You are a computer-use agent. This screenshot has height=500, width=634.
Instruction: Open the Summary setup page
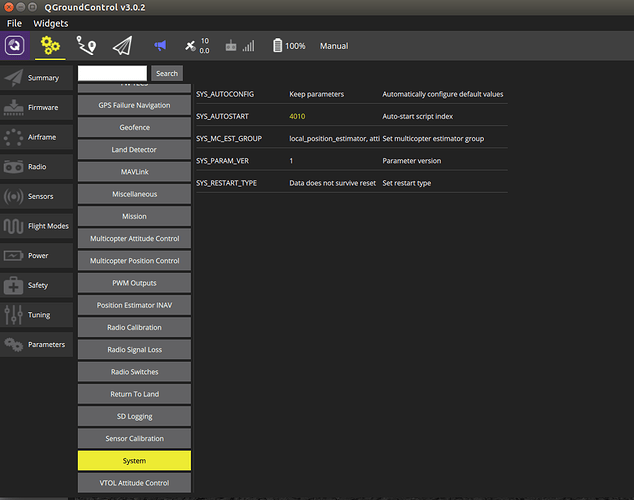pyautogui.click(x=36, y=78)
